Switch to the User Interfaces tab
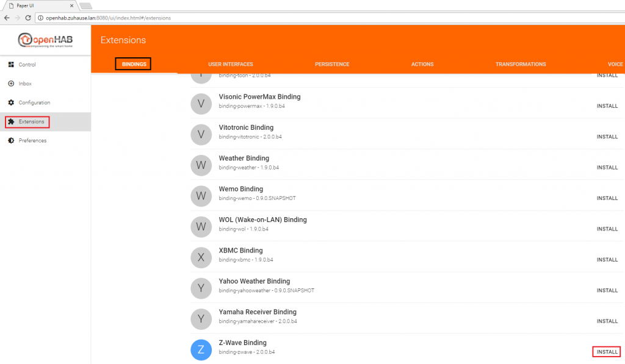The image size is (625, 364). [230, 64]
